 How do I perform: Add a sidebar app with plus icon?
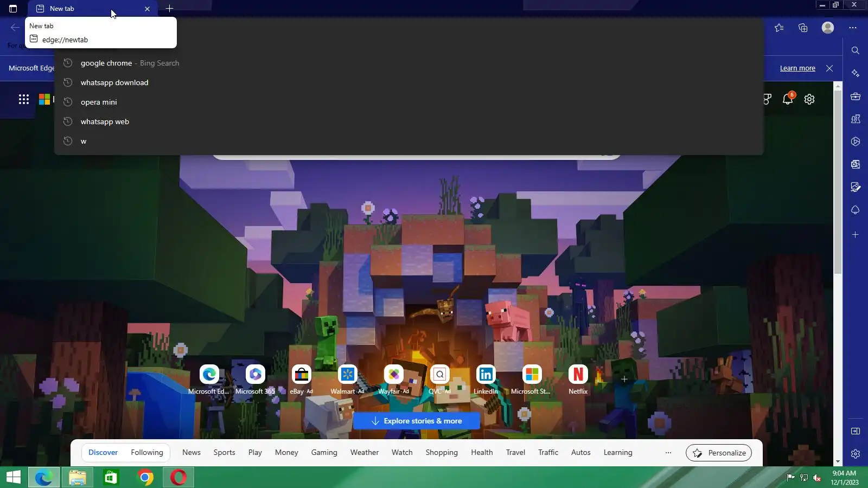pyautogui.click(x=856, y=235)
